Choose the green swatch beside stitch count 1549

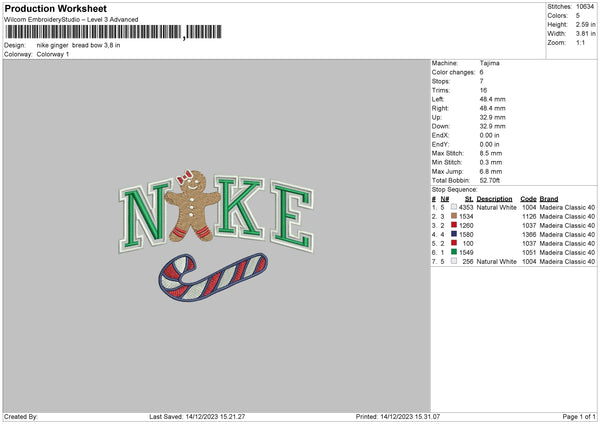[453, 252]
